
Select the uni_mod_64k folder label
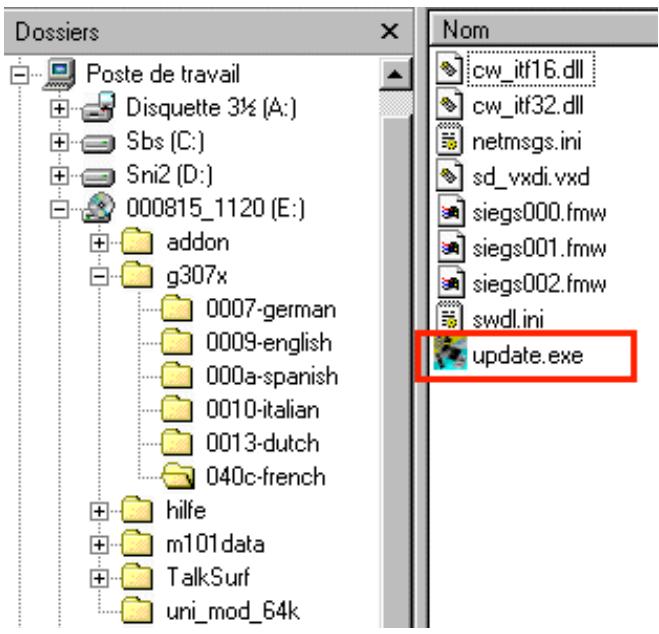(x=233, y=612)
